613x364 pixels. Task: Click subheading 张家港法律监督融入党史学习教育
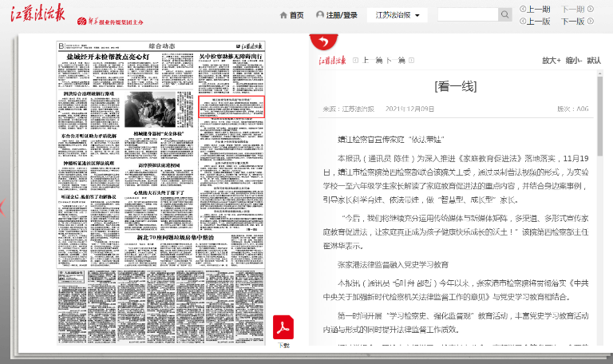(393, 265)
